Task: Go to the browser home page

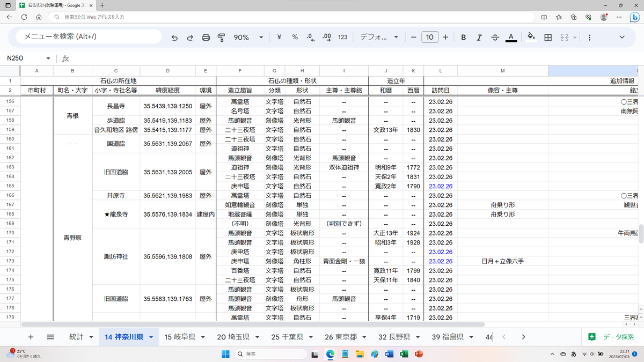Action: (39, 17)
